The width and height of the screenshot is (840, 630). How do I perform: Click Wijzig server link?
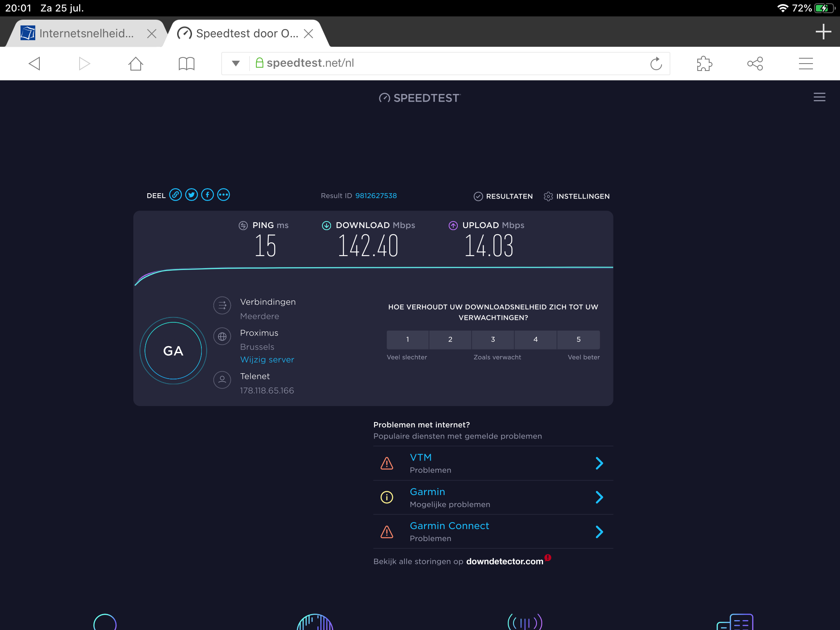pyautogui.click(x=267, y=360)
